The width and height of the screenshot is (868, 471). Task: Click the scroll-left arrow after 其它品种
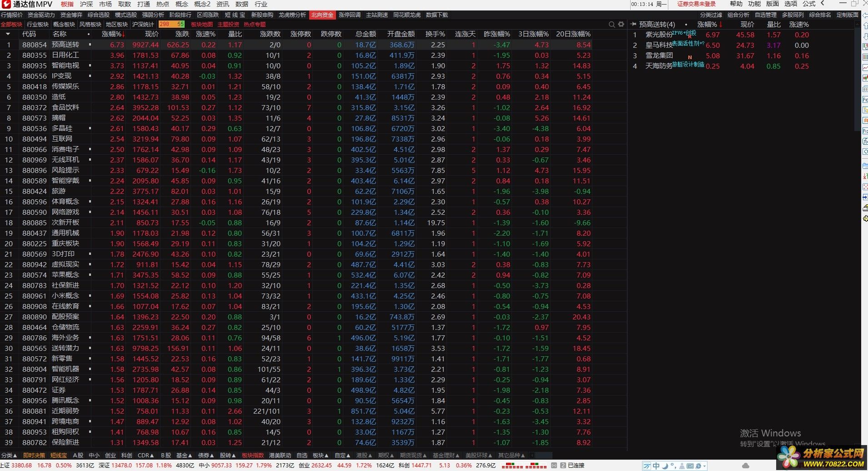[x=532, y=455]
